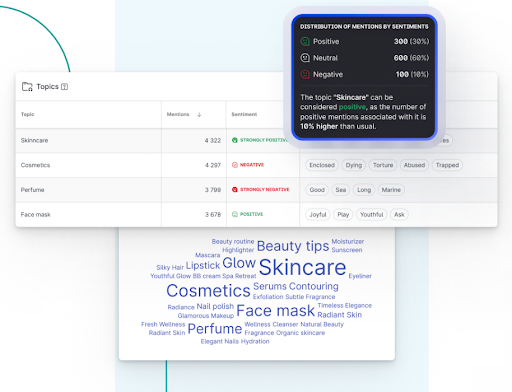Click Silky Hair in the word cloud
This screenshot has height=392, width=512.
tap(170, 267)
